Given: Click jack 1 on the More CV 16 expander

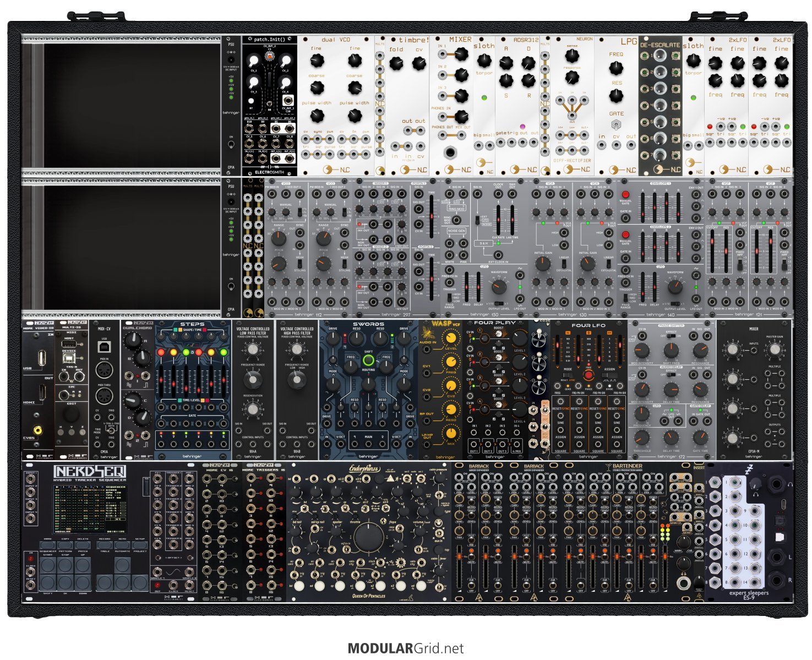Looking at the screenshot, I should 206,479.
